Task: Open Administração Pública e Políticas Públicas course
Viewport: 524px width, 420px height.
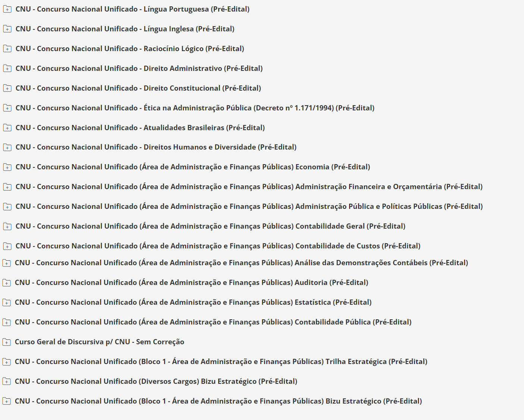Action: tap(249, 206)
